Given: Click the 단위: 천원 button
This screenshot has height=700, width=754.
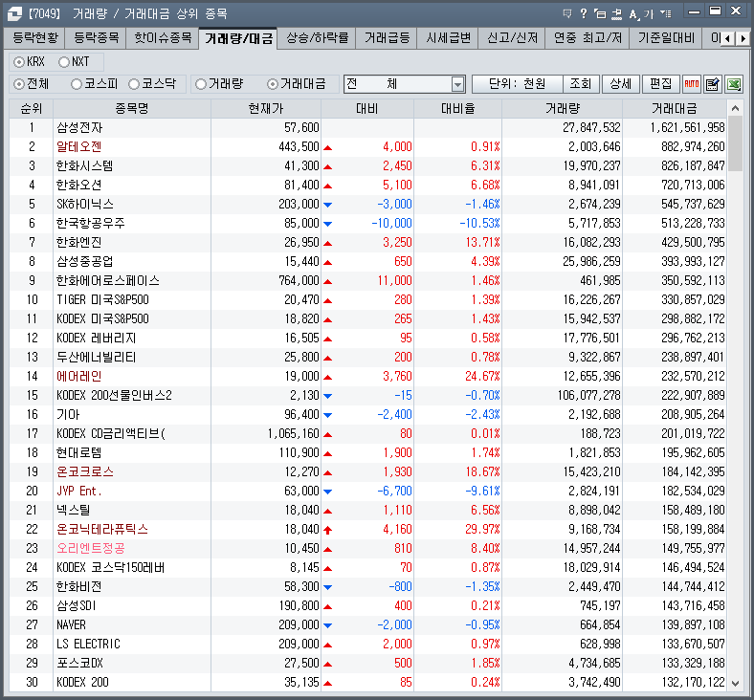Looking at the screenshot, I should coord(518,84).
